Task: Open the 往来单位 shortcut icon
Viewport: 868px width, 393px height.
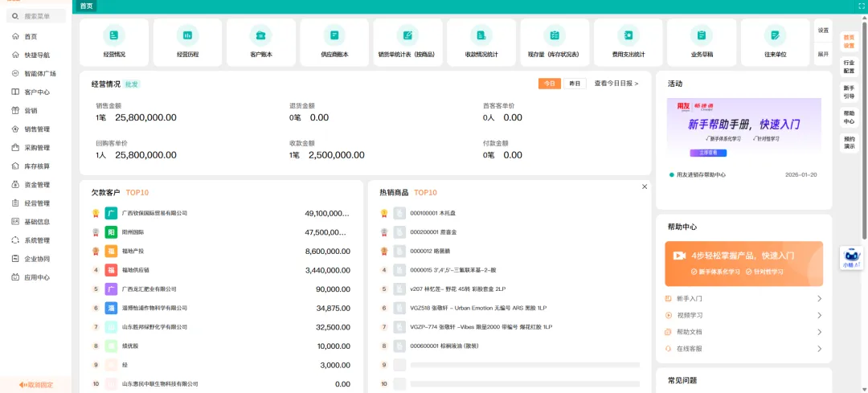Action: click(x=775, y=35)
